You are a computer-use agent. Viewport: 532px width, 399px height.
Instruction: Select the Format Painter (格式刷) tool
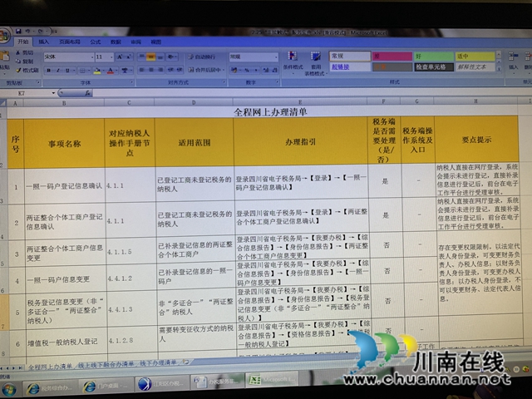pyautogui.click(x=27, y=70)
